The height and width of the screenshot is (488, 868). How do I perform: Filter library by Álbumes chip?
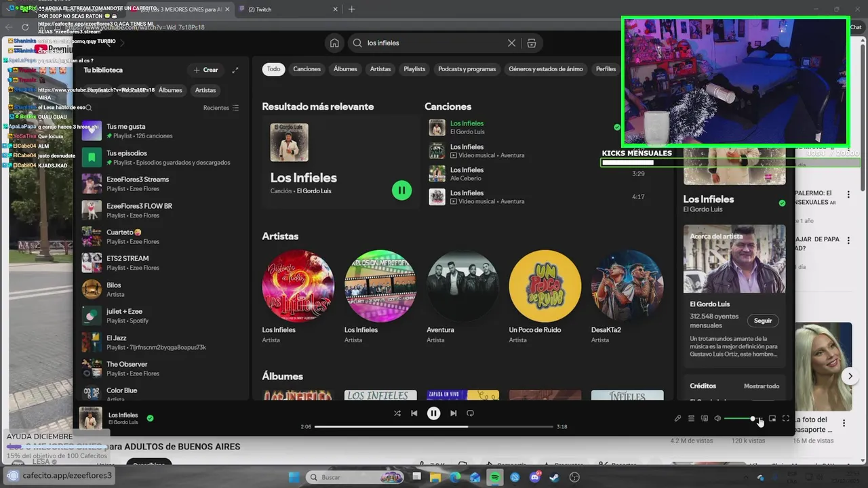click(170, 90)
